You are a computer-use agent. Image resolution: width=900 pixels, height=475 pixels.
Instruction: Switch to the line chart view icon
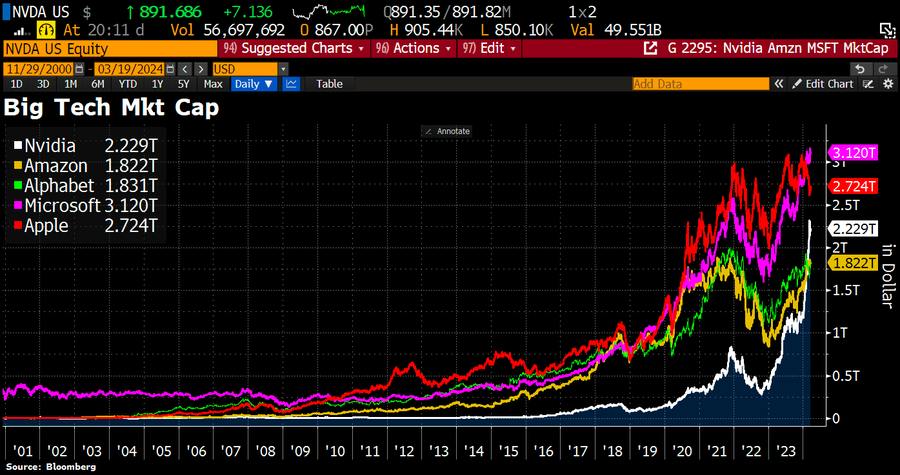click(x=292, y=84)
